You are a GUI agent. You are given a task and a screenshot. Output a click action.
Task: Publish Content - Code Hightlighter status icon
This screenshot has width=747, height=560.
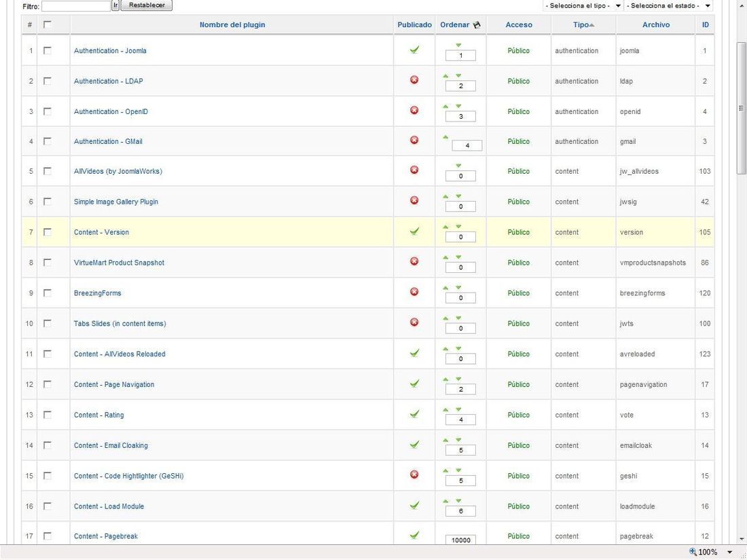[x=414, y=474]
